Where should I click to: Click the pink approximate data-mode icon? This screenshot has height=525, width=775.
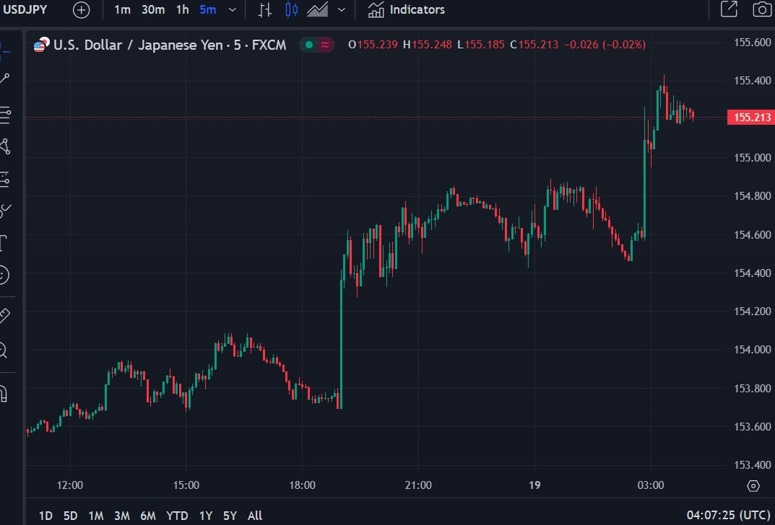point(325,45)
